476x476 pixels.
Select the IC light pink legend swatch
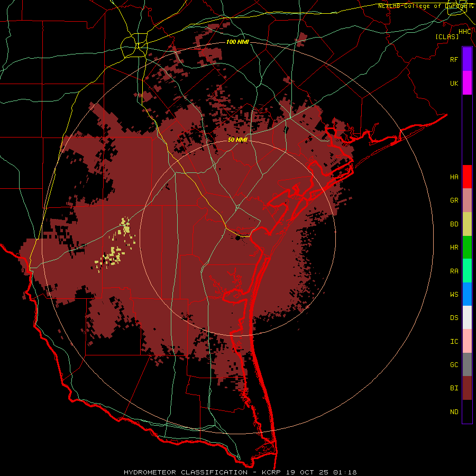(x=467, y=341)
